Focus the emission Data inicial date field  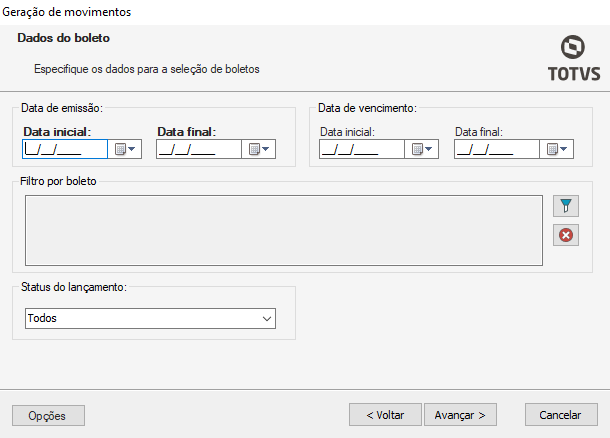click(x=64, y=149)
